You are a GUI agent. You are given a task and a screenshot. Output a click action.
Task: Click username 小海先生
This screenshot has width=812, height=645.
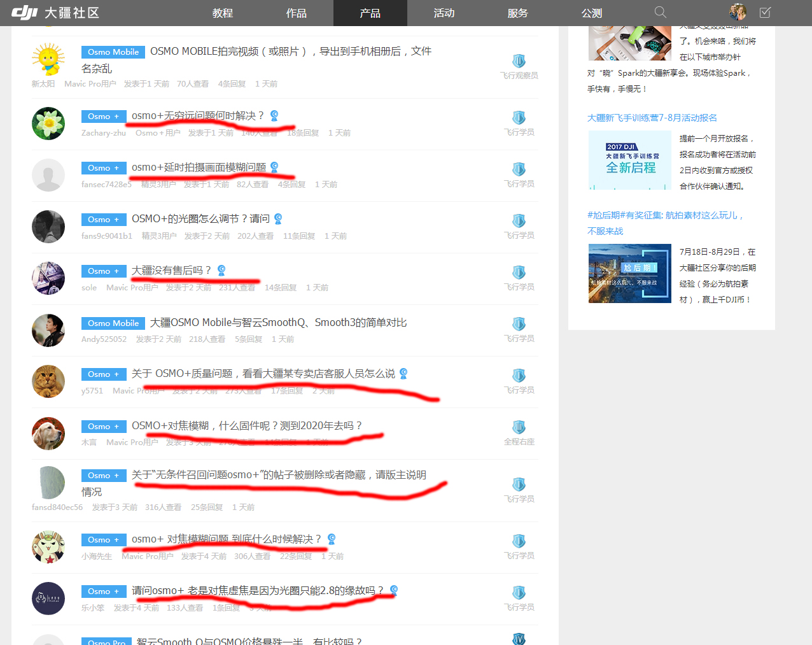pos(97,556)
